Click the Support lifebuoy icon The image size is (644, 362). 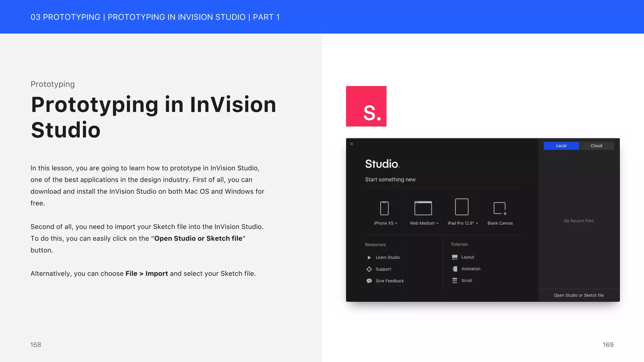369,269
